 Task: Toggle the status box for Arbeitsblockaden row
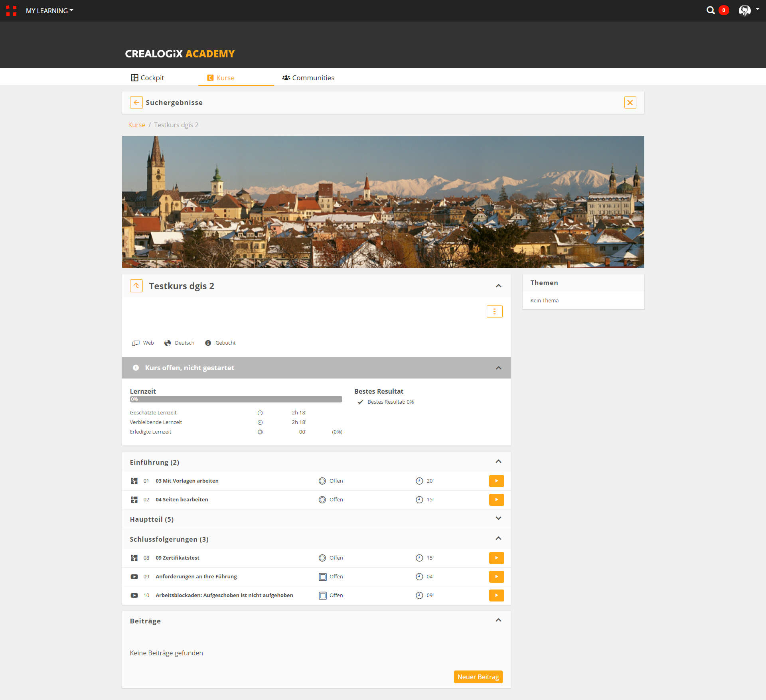click(322, 595)
